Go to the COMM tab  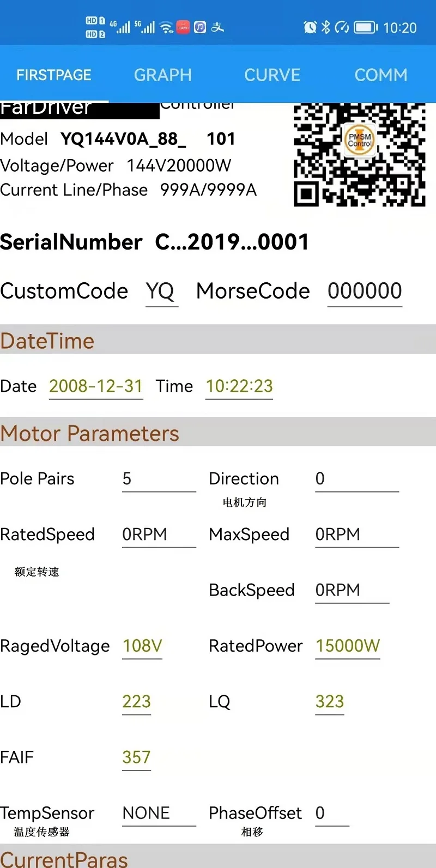pos(381,75)
